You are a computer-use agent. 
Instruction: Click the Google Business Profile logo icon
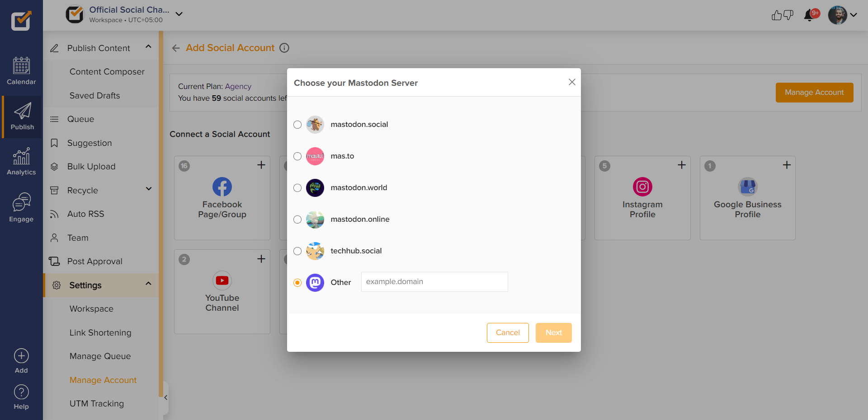748,187
